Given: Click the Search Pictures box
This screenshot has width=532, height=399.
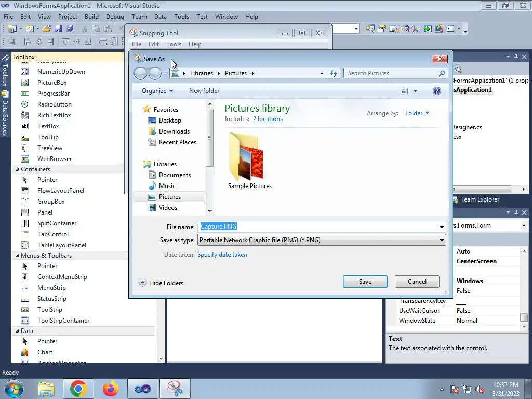Looking at the screenshot, I should [x=395, y=73].
